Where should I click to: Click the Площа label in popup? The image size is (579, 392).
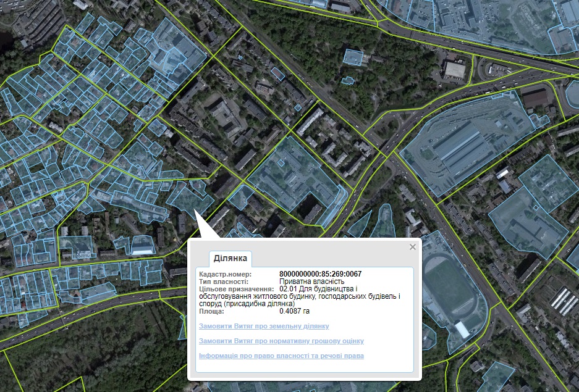pyautogui.click(x=213, y=311)
